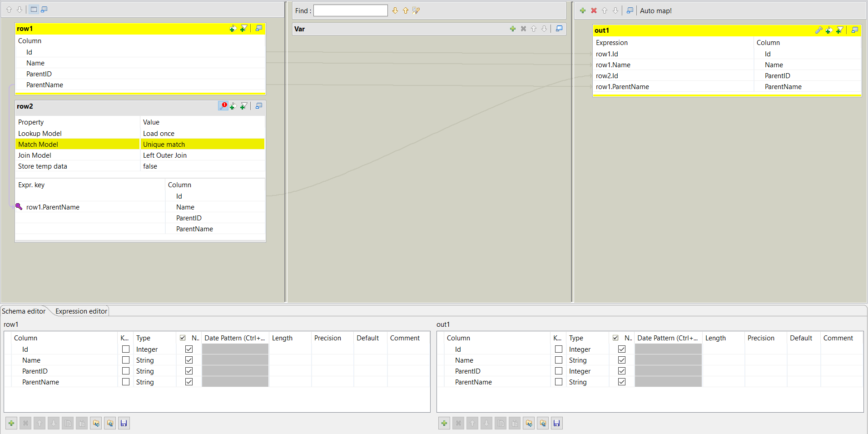Enable filter funnel icon on row1 header
Screen dimensions: 868x434
244,29
